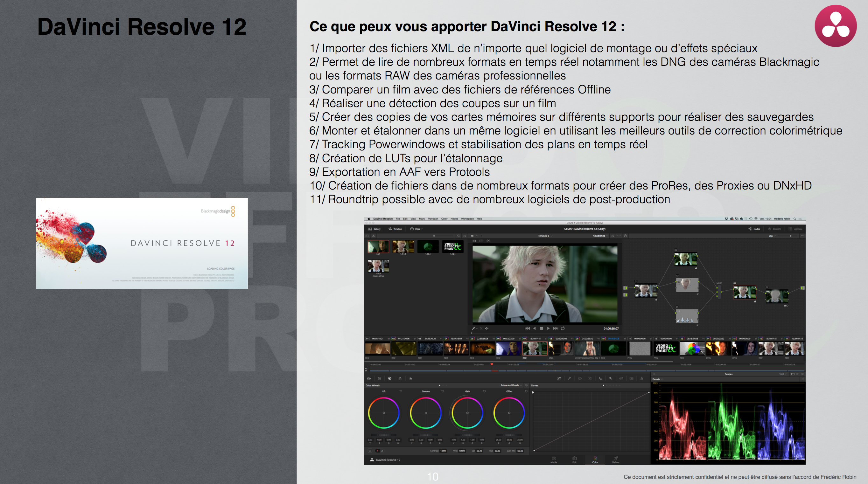Image resolution: width=868 pixels, height=484 pixels.
Task: Click the Clip zoom slider at top right
Action: [790, 236]
